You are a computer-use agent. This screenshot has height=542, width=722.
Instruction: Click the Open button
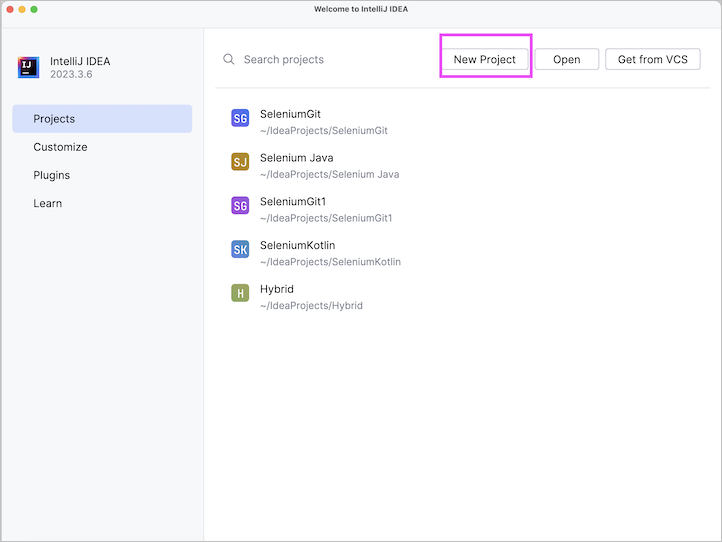566,60
